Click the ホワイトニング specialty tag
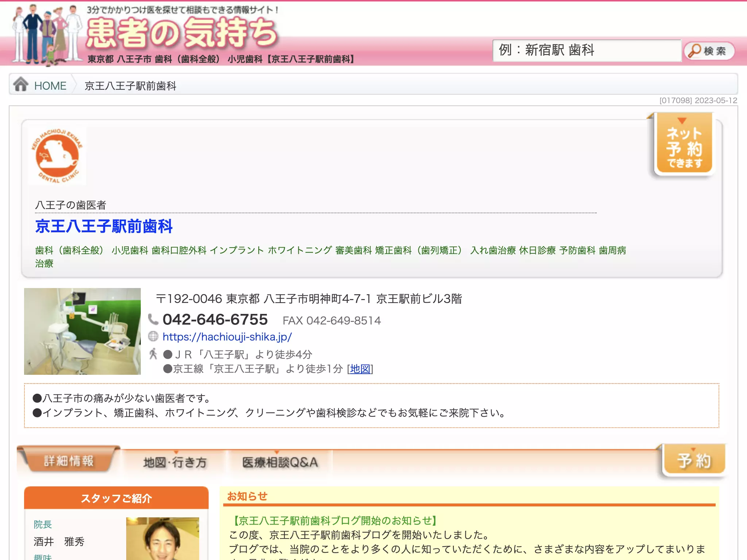Image resolution: width=747 pixels, height=560 pixels. pos(300,250)
